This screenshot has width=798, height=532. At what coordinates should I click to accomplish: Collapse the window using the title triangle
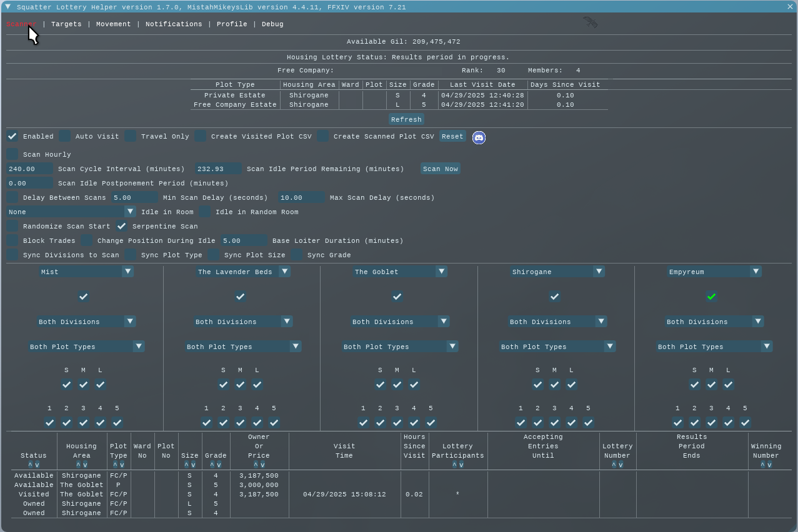pyautogui.click(x=7, y=7)
